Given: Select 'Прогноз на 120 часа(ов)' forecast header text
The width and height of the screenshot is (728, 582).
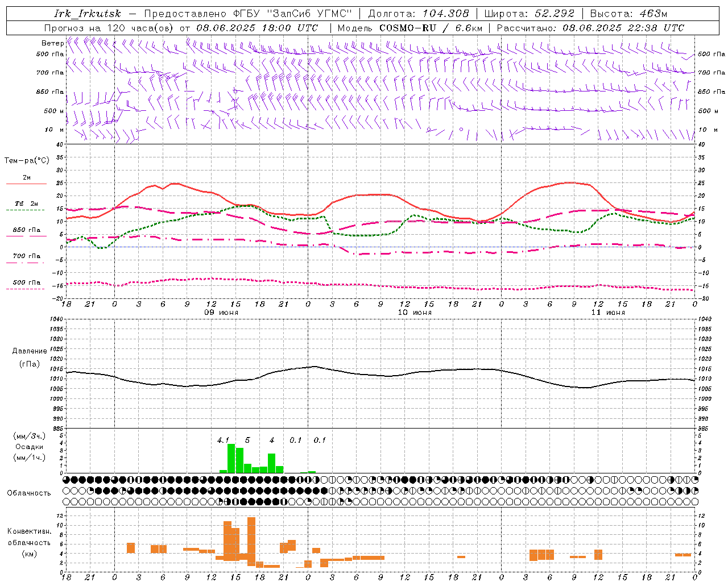Looking at the screenshot, I should tap(109, 28).
